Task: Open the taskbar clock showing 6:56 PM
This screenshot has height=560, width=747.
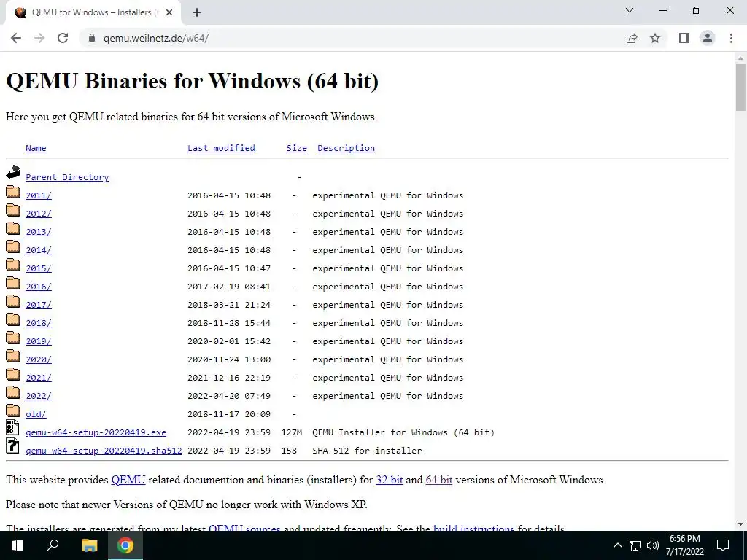Action: (685, 545)
